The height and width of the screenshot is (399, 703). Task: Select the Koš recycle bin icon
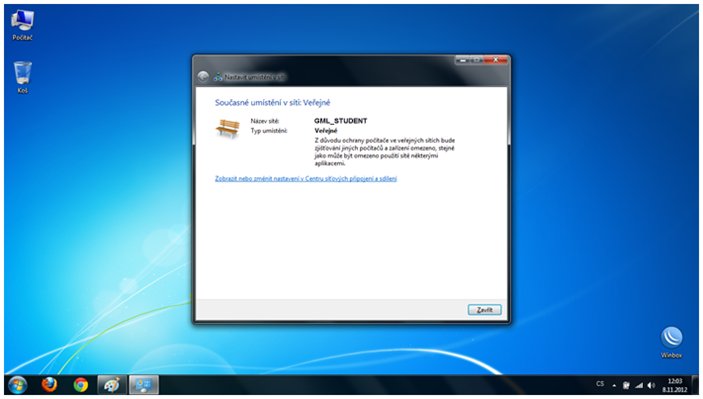[22, 77]
